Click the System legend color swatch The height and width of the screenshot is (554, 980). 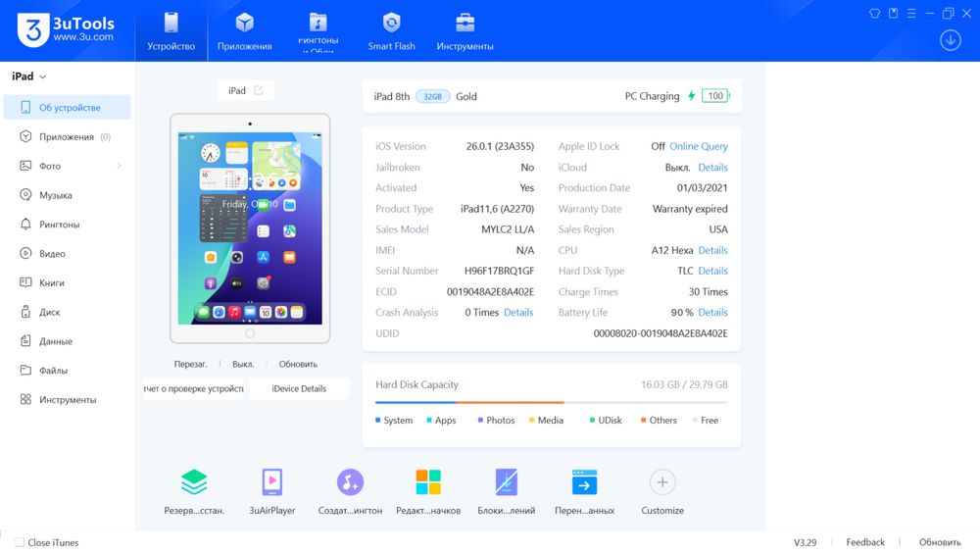[377, 421]
